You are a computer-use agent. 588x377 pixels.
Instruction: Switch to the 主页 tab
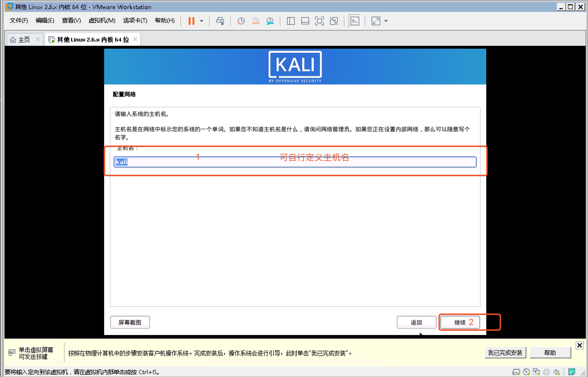[23, 39]
